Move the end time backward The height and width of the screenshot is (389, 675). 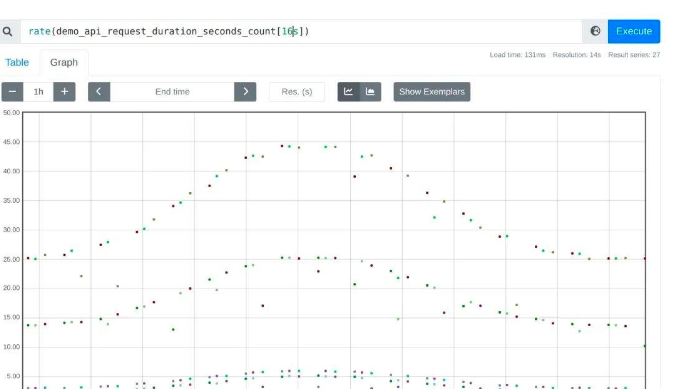[x=99, y=92]
